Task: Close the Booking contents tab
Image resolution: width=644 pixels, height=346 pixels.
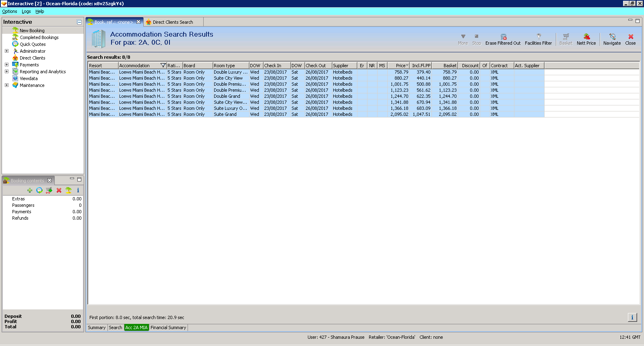Action: 50,180
